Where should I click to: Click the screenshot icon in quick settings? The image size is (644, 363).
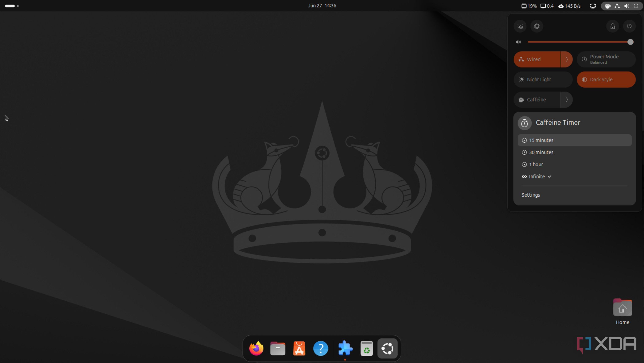520,26
